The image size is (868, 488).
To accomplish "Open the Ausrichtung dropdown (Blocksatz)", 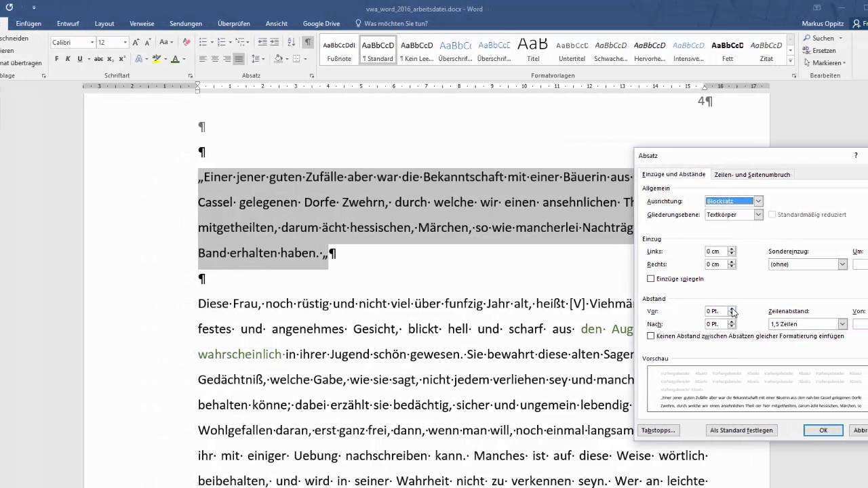I will pyautogui.click(x=758, y=201).
